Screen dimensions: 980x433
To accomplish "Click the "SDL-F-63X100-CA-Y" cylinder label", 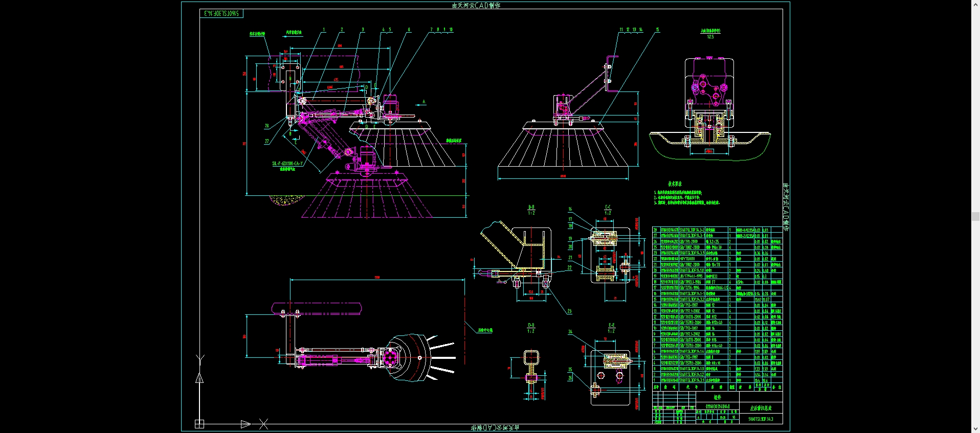I will pos(287,164).
